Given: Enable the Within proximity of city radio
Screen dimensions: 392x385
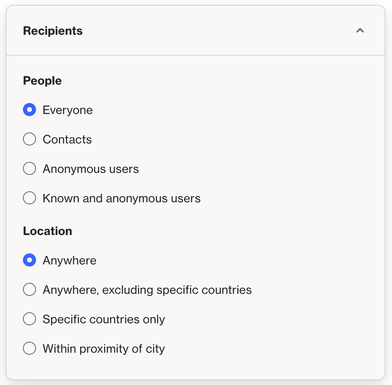Looking at the screenshot, I should (29, 348).
